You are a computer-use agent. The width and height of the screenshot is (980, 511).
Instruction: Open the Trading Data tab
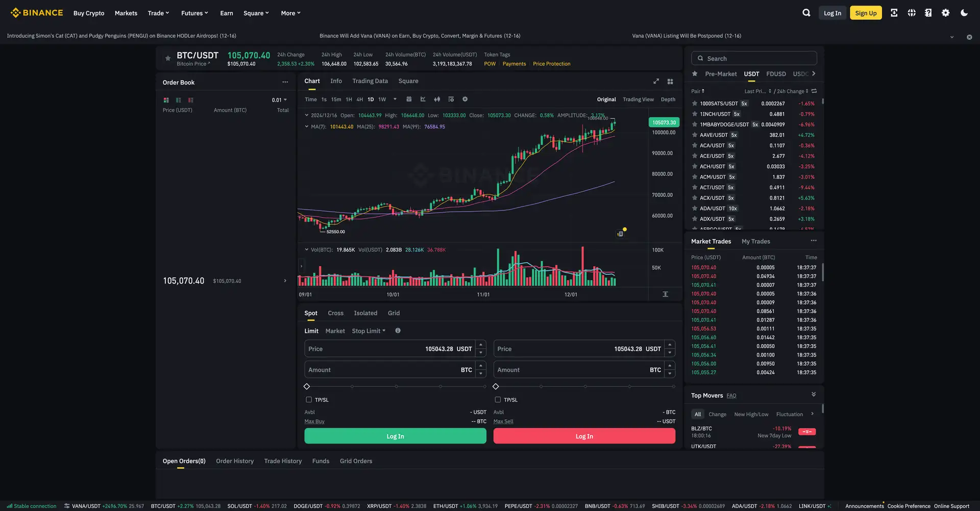pos(370,81)
